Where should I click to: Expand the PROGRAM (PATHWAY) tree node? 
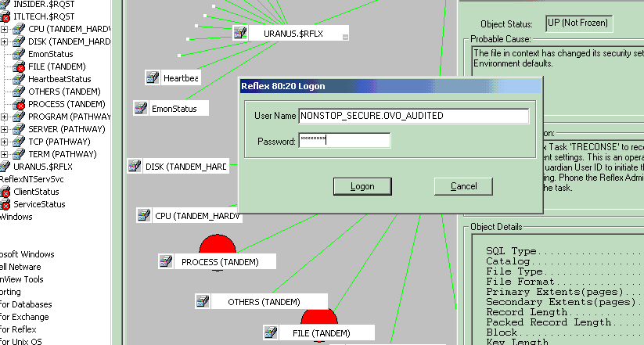4,117
